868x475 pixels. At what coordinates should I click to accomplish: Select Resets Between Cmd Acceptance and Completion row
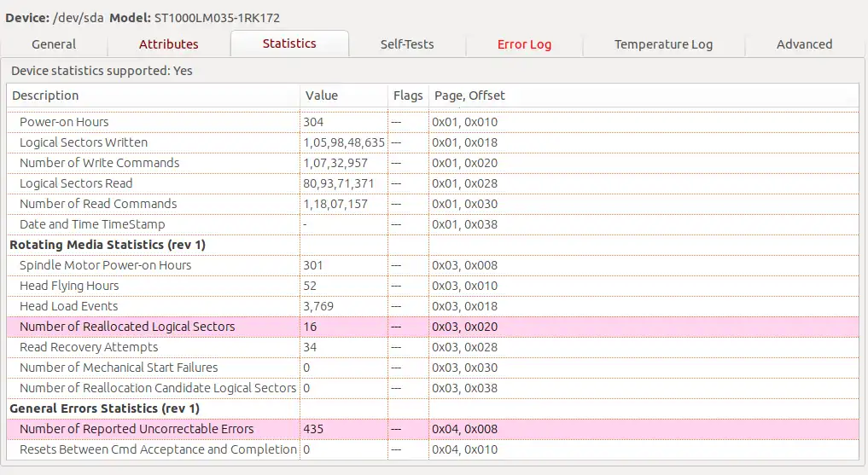coord(433,449)
